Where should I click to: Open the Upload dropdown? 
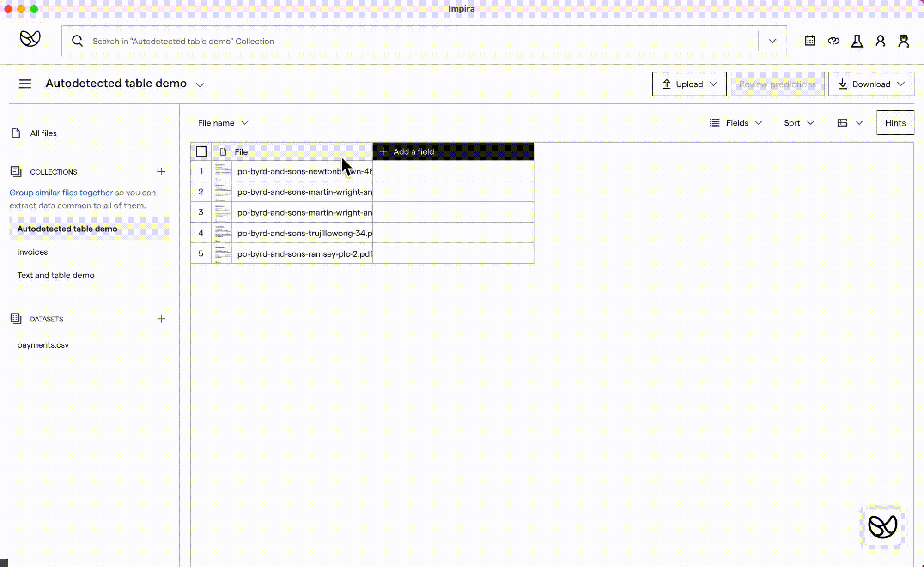click(x=689, y=84)
